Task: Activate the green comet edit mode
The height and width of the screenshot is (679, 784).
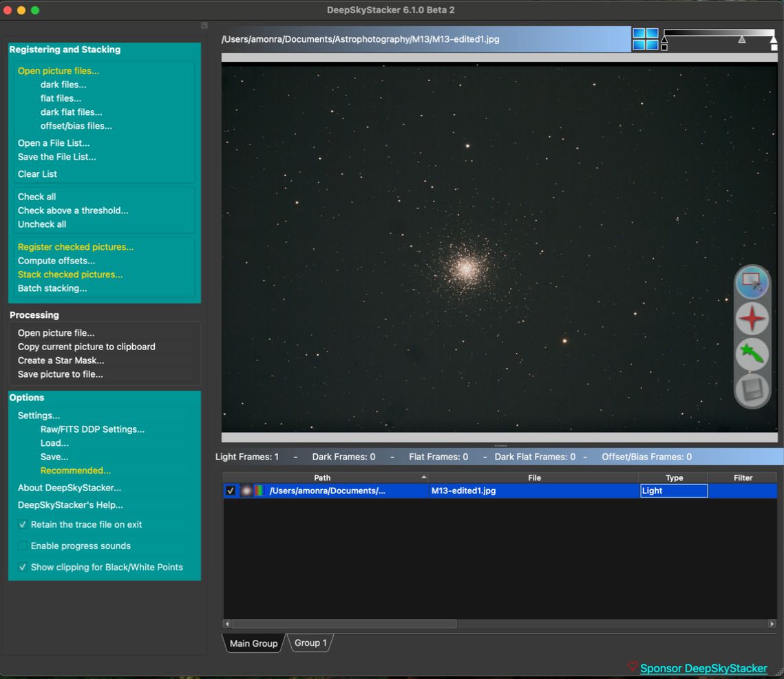Action: [x=752, y=354]
